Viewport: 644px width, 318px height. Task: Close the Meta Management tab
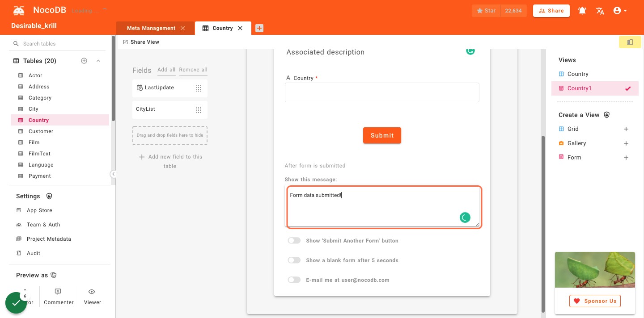[182, 28]
